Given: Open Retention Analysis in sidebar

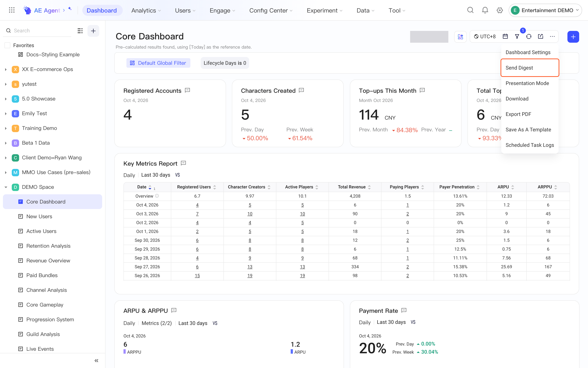Looking at the screenshot, I should pyautogui.click(x=53, y=246).
